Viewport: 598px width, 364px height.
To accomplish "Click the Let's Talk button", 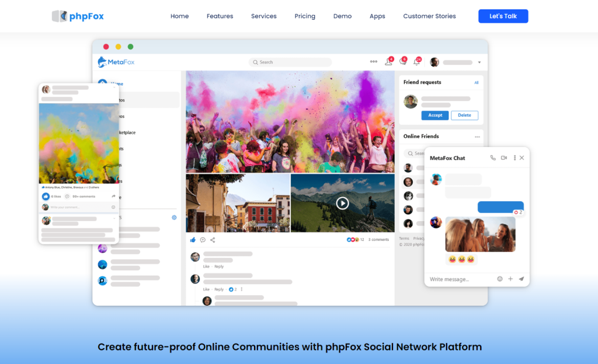I will pos(503,16).
